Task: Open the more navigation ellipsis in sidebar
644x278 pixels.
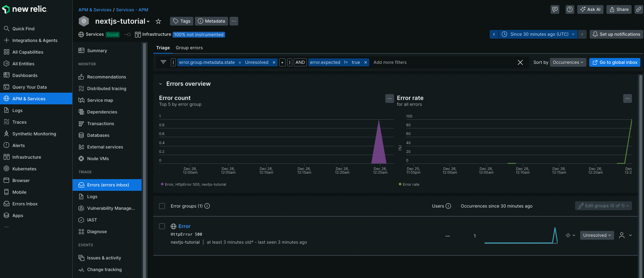Action: click(x=7, y=227)
